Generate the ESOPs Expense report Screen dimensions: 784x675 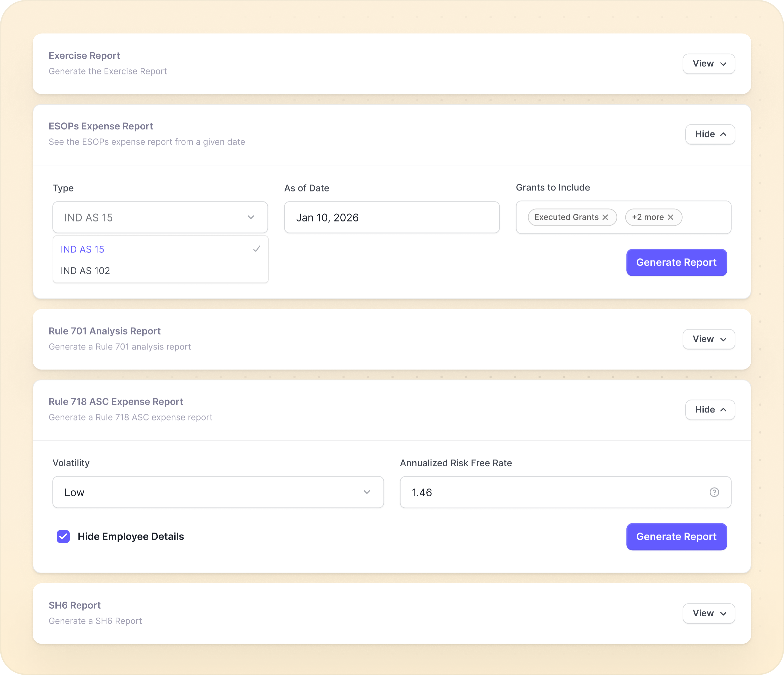tap(676, 262)
